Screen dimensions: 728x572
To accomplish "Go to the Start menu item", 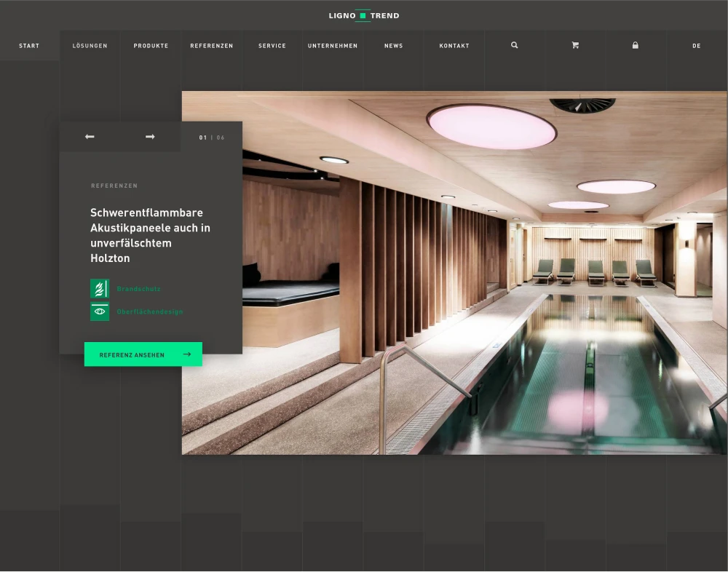I will tap(29, 46).
